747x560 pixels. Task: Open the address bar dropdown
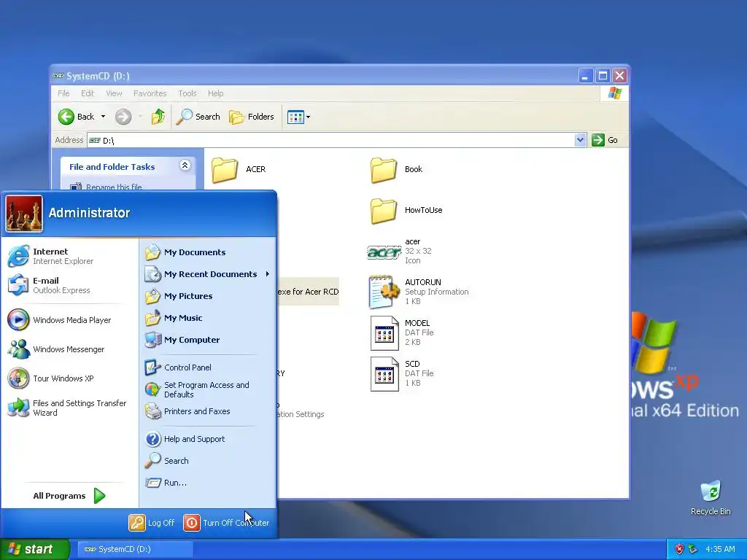pos(580,140)
